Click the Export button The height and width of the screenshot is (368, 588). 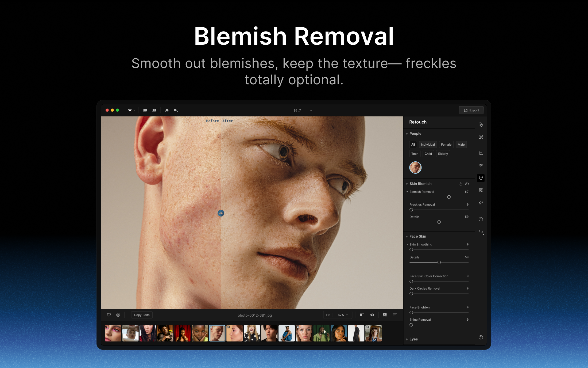pos(471,110)
